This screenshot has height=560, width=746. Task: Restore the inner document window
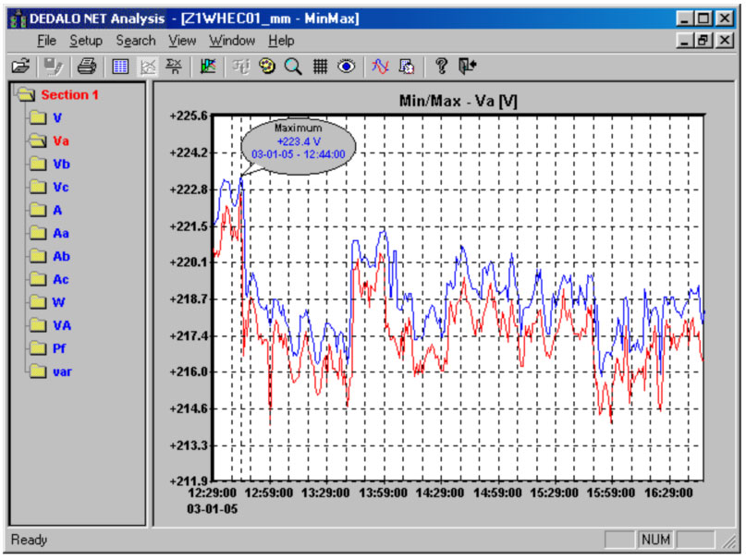[x=704, y=41]
